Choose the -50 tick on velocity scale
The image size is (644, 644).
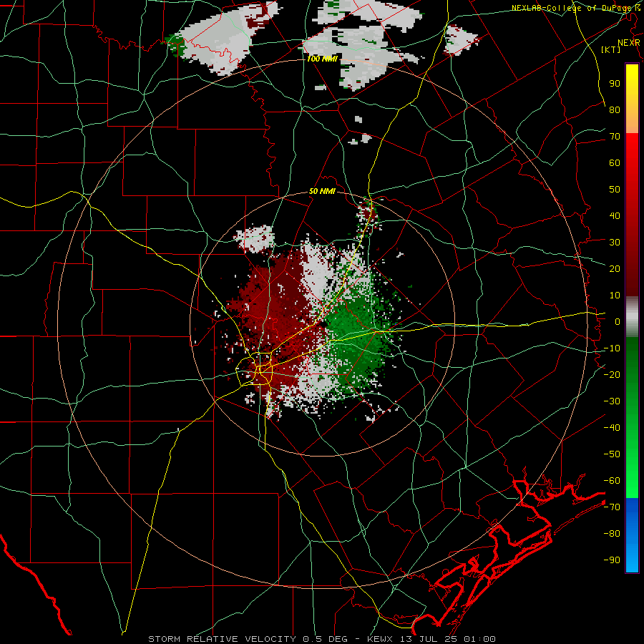click(612, 454)
